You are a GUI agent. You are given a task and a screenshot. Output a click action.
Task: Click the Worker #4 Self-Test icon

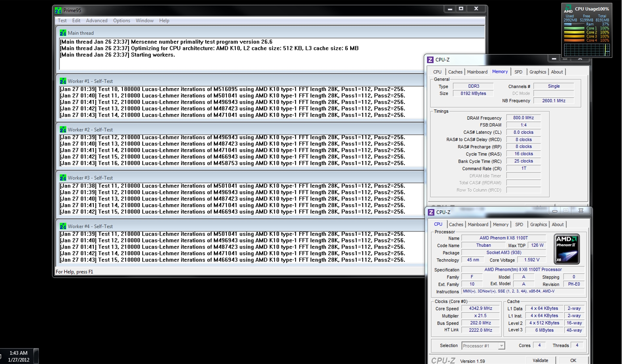click(x=63, y=226)
